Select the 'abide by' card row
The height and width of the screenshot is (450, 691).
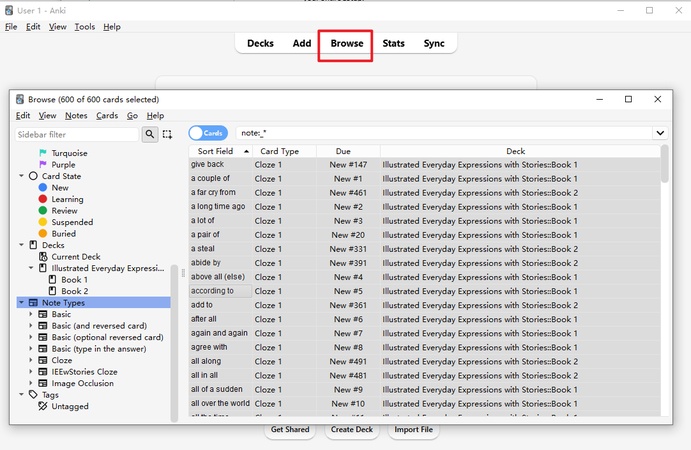(424, 263)
